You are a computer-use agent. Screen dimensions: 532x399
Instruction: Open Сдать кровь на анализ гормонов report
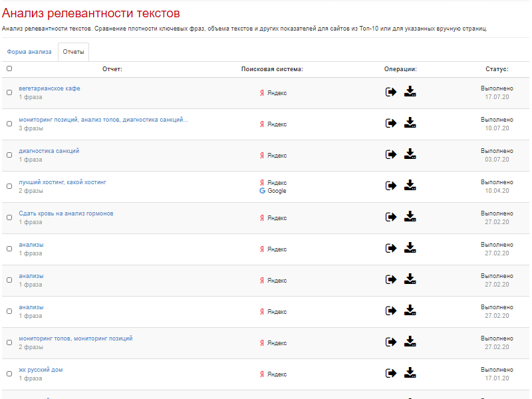point(66,213)
